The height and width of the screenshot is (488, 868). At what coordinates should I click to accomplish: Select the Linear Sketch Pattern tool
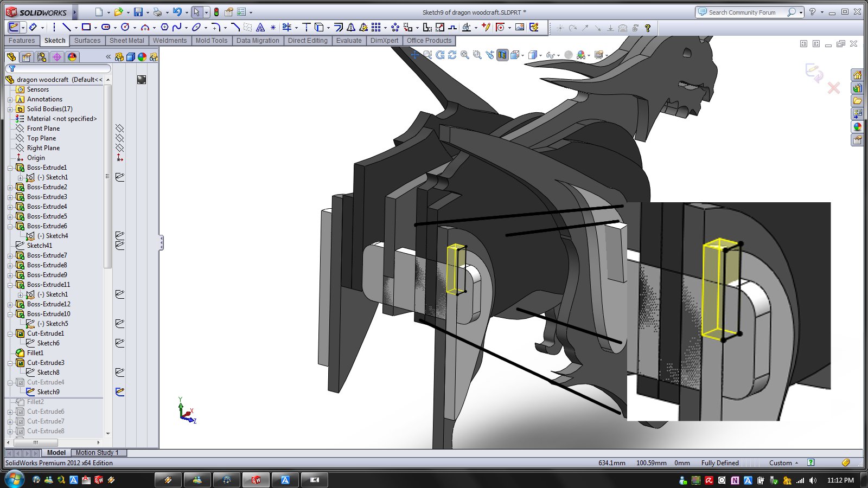pyautogui.click(x=376, y=27)
